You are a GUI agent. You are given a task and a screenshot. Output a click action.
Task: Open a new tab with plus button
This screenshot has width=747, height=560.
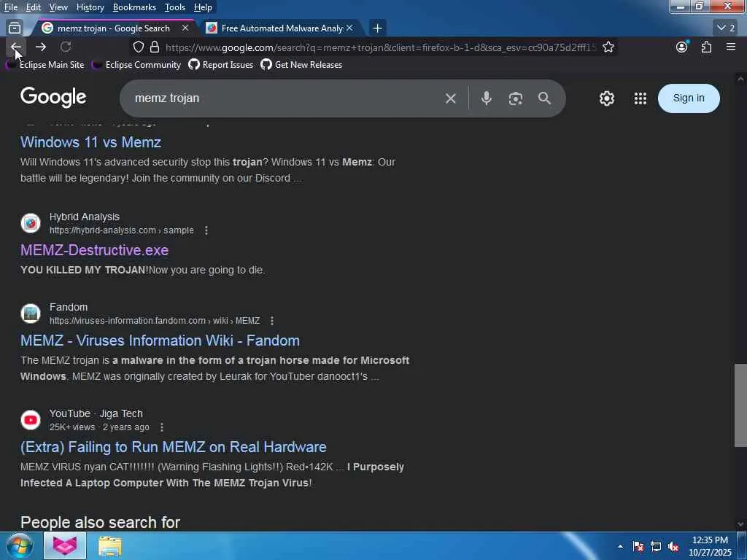(x=377, y=28)
